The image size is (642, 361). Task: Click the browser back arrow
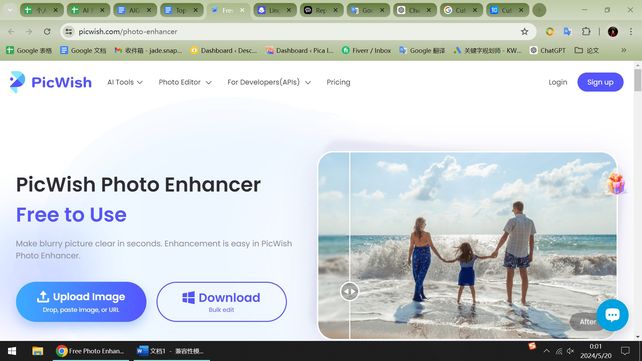pyautogui.click(x=11, y=32)
